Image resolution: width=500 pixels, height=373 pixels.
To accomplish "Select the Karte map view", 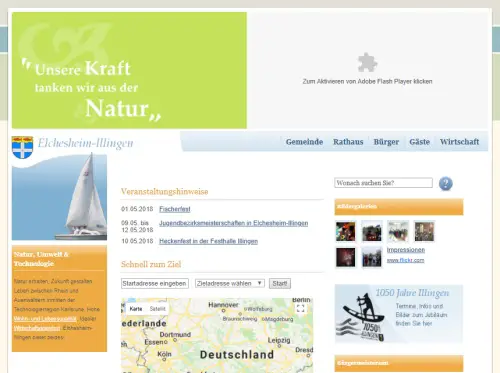I will coord(136,309).
